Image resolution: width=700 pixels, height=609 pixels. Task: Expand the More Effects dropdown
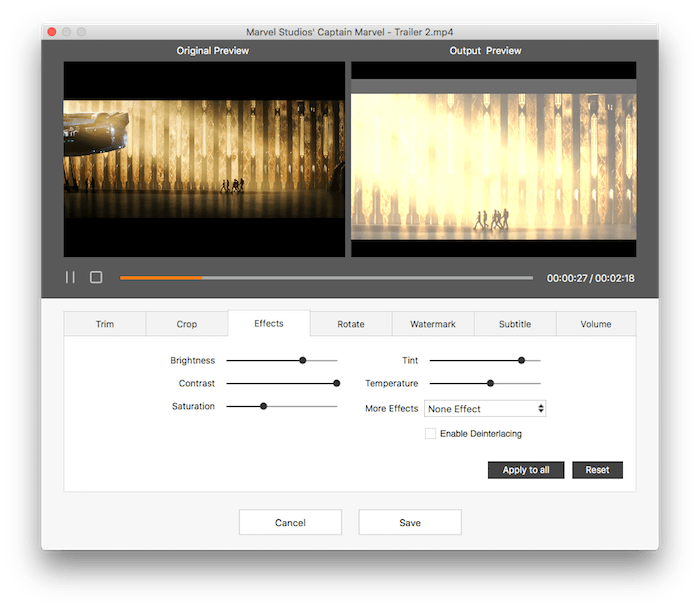click(485, 409)
